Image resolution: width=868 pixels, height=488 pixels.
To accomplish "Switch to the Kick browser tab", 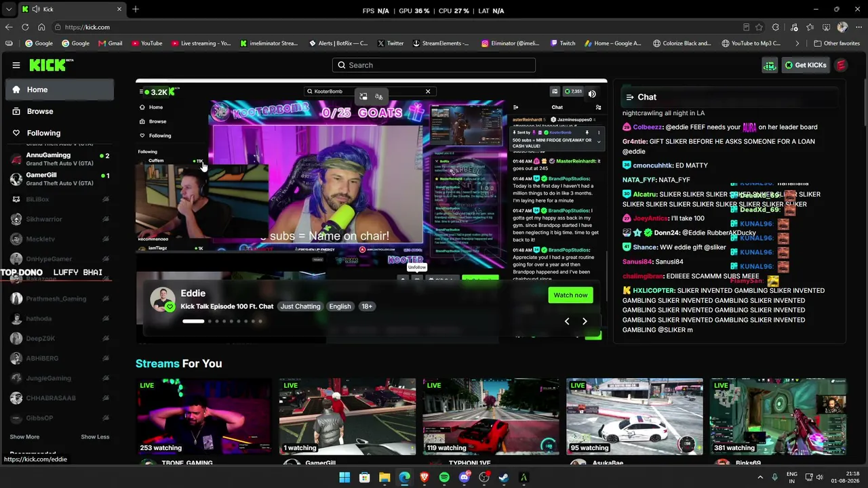I will pyautogui.click(x=71, y=9).
